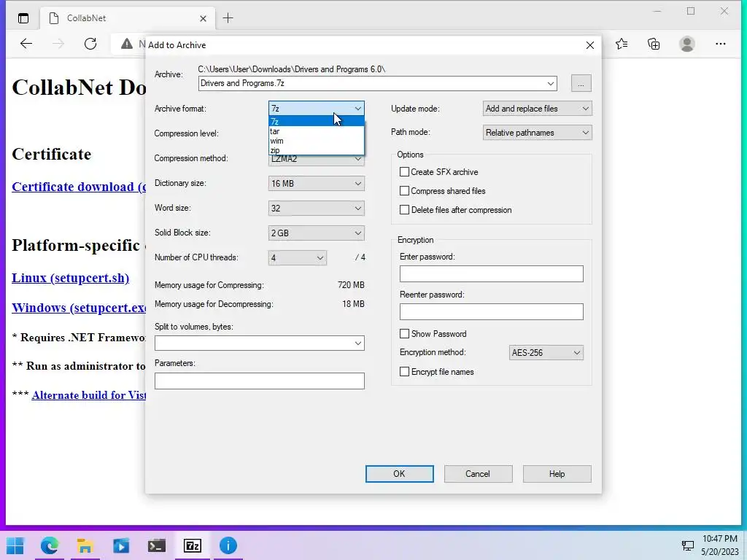Select tar in the format list
This screenshot has height=560, width=747.
(317, 131)
